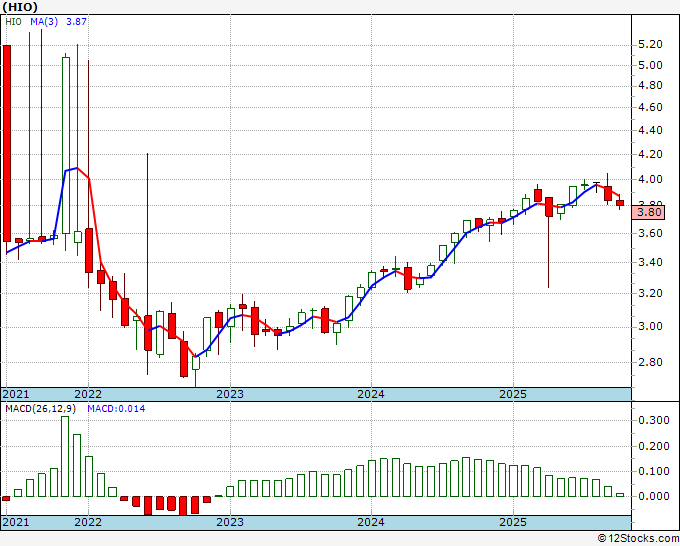Click the last red candlestick near 3.80

click(x=620, y=203)
